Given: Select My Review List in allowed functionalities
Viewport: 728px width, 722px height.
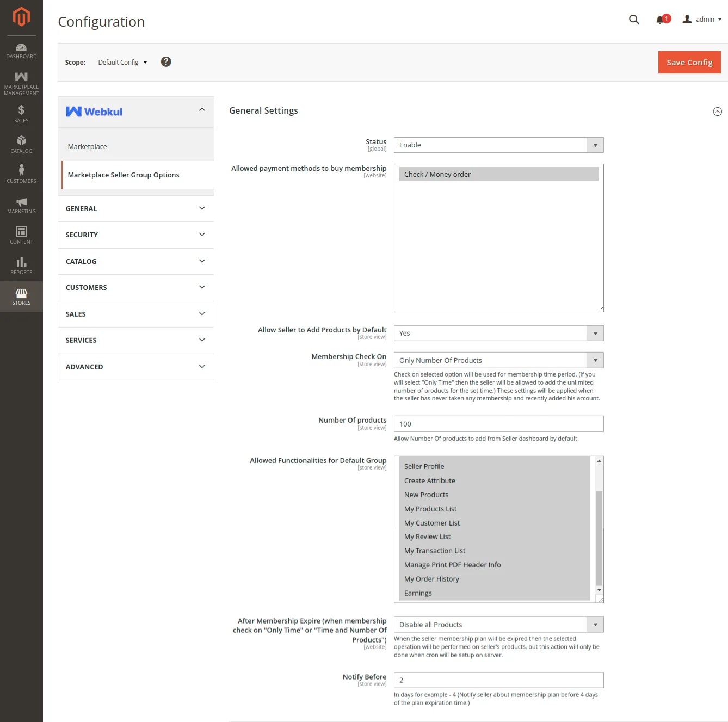Looking at the screenshot, I should click(427, 536).
